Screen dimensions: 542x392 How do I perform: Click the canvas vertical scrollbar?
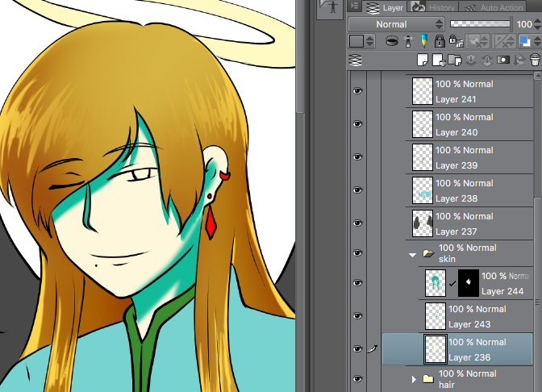300,56
